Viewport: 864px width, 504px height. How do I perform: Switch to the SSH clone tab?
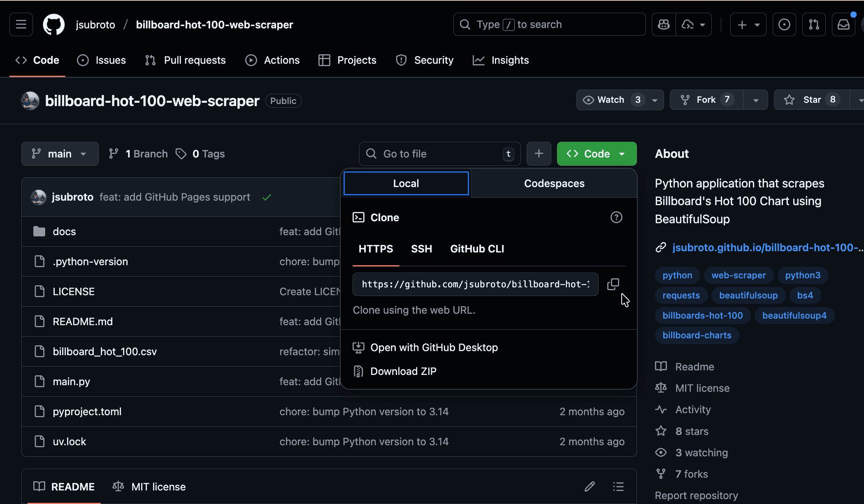click(x=421, y=249)
